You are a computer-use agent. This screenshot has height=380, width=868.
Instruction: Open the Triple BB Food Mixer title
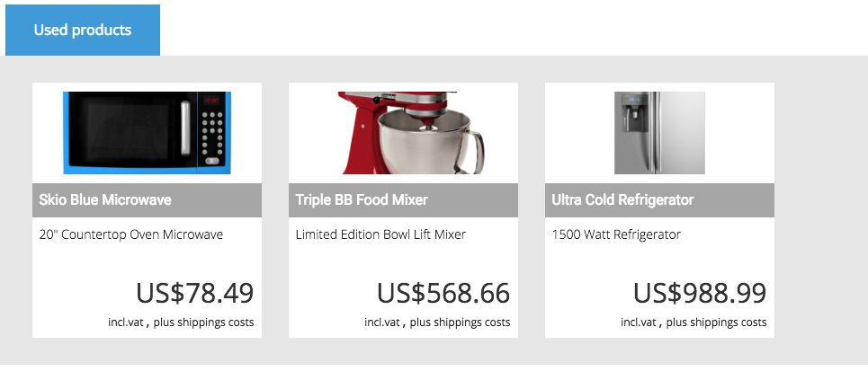point(362,199)
